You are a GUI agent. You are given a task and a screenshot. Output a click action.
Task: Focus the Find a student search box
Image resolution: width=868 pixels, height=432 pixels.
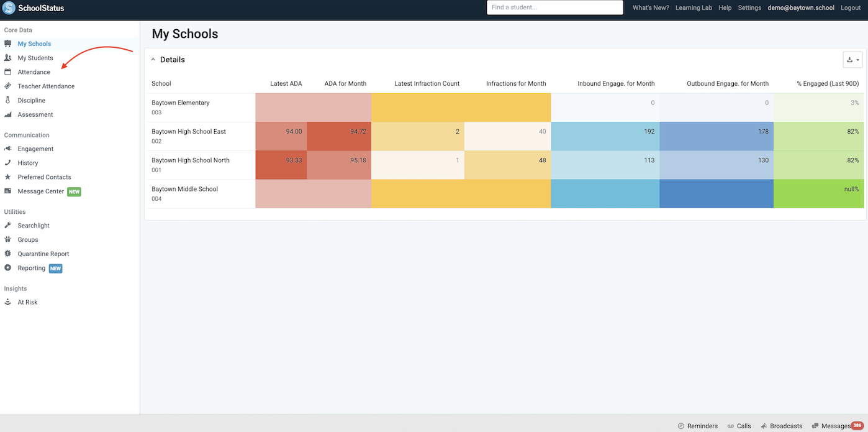pyautogui.click(x=554, y=7)
